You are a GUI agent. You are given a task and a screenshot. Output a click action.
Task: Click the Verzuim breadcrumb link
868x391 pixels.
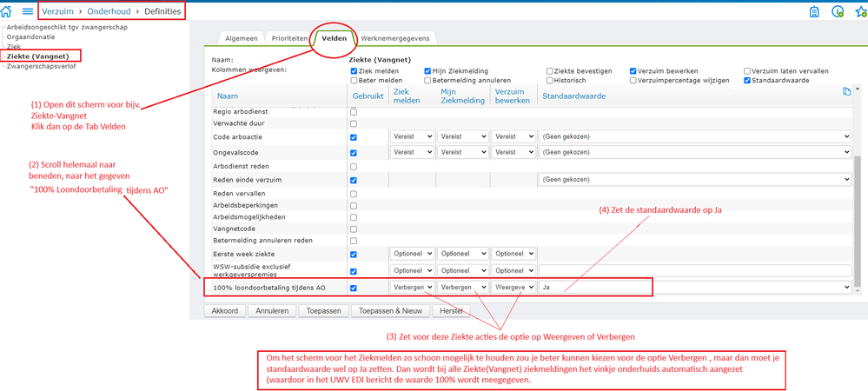pyautogui.click(x=57, y=11)
